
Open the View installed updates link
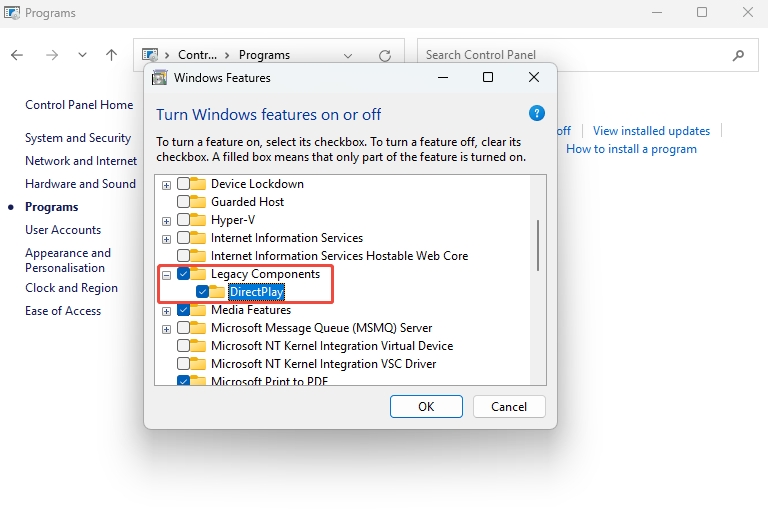point(651,131)
